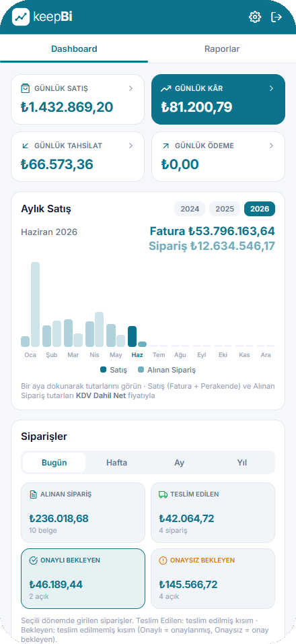Click the '10 belge' count text
The image size is (296, 644).
43,530
